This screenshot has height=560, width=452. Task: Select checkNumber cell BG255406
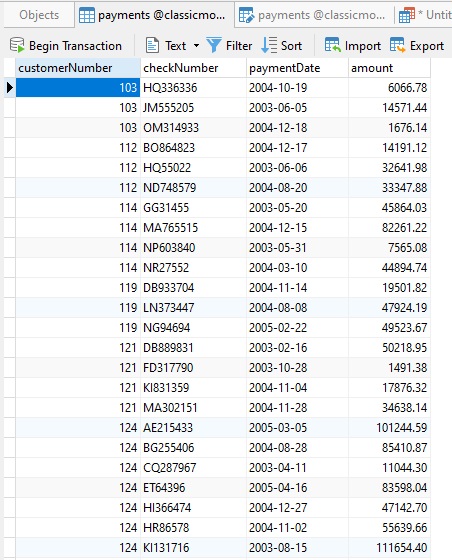click(x=193, y=448)
